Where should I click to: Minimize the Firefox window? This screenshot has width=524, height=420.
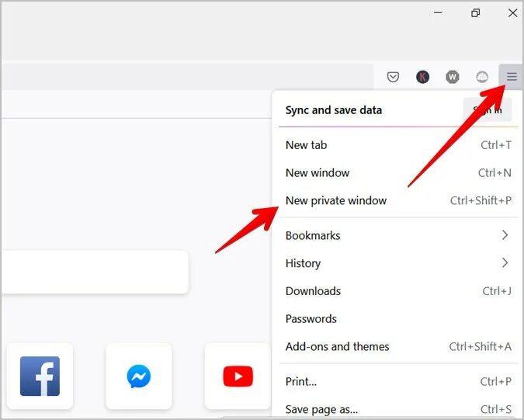pos(438,12)
